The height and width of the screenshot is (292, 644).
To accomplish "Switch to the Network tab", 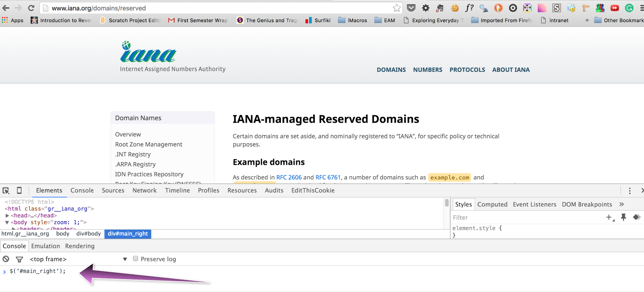I will click(144, 191).
